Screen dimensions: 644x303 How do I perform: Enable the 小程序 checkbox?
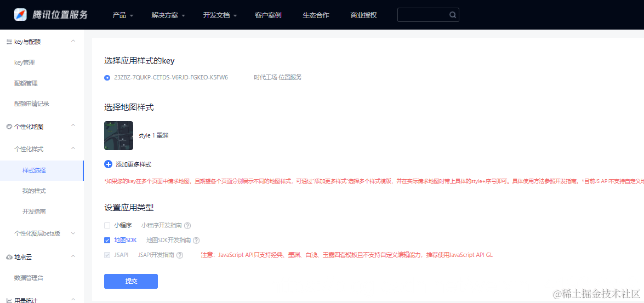(x=107, y=225)
